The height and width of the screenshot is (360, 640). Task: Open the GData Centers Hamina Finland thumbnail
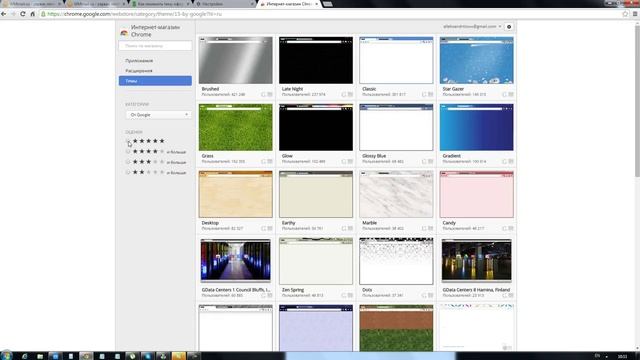[476, 261]
